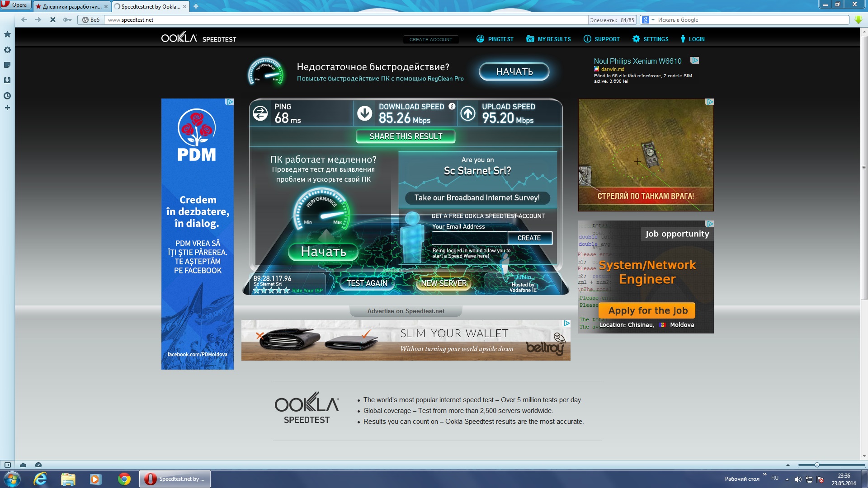868x488 pixels.
Task: Expand the Google search engine dropdown
Action: coord(653,20)
